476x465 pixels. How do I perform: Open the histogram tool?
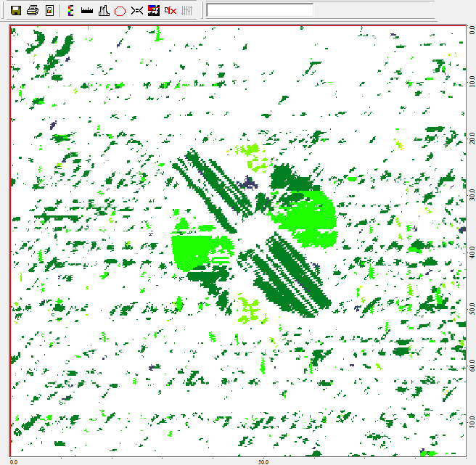[103, 10]
